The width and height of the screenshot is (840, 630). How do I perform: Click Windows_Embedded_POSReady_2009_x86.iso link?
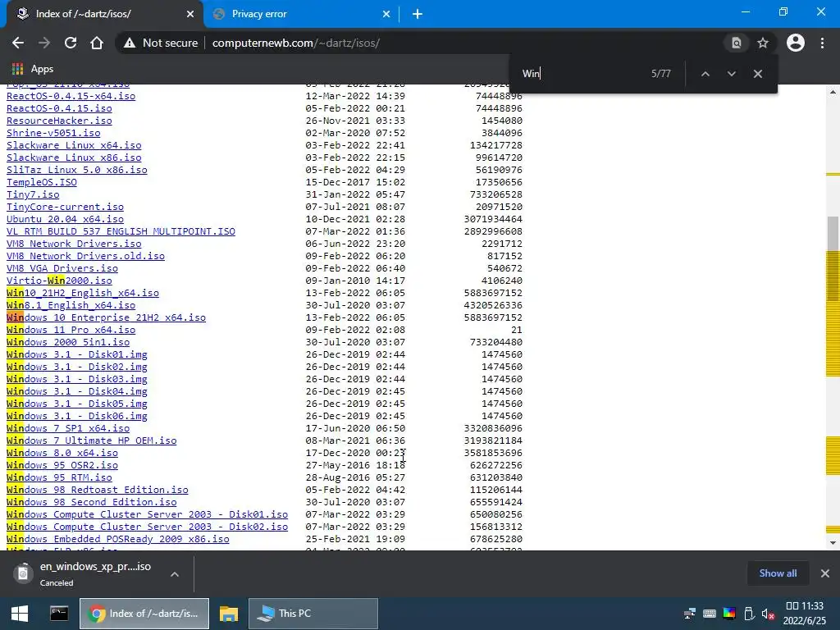118,540
